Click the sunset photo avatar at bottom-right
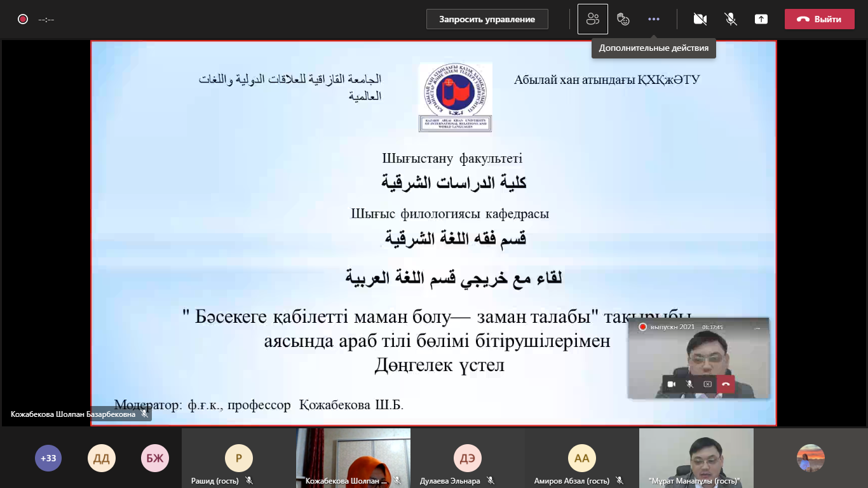 coord(811,458)
